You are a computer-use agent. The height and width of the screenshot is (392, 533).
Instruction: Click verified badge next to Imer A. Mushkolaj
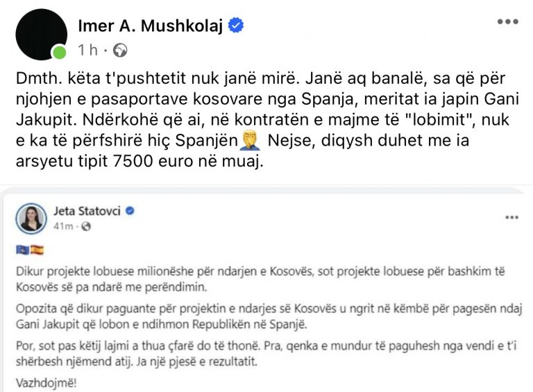tap(237, 26)
